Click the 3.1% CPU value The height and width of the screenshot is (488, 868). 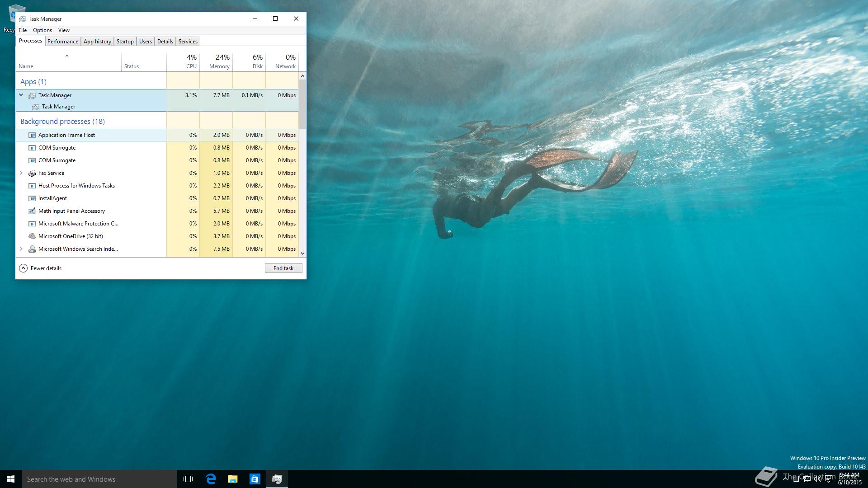pos(191,95)
